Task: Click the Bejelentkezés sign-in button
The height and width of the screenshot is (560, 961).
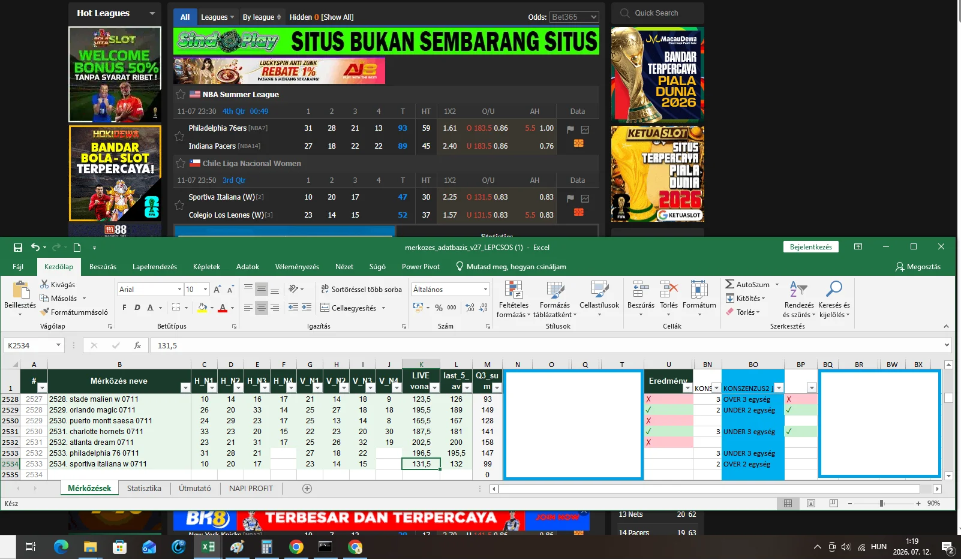Action: 810,247
